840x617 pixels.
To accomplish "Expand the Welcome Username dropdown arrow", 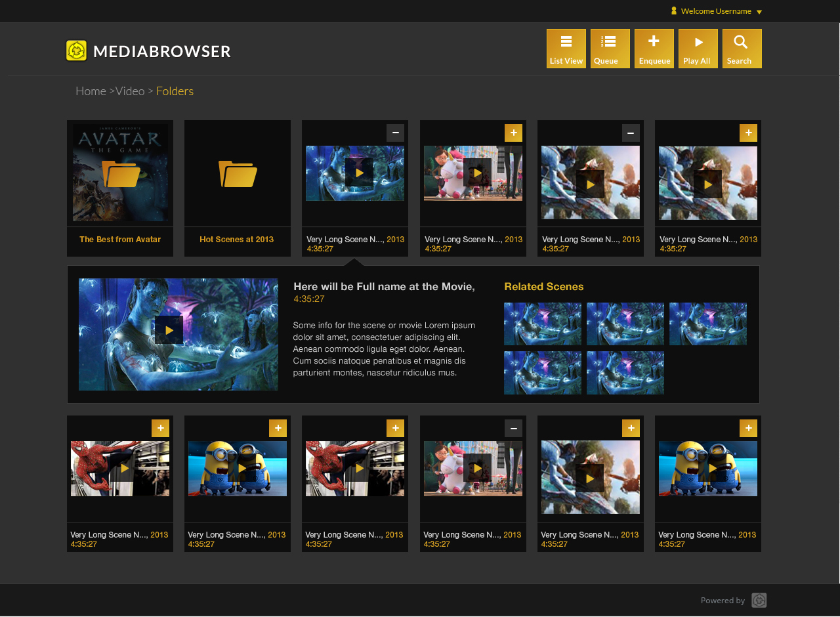I will (x=759, y=12).
